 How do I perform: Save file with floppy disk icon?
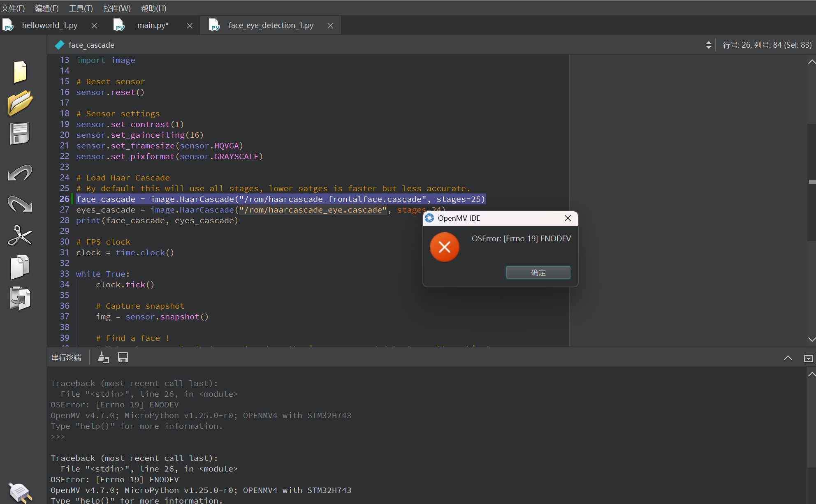point(20,134)
